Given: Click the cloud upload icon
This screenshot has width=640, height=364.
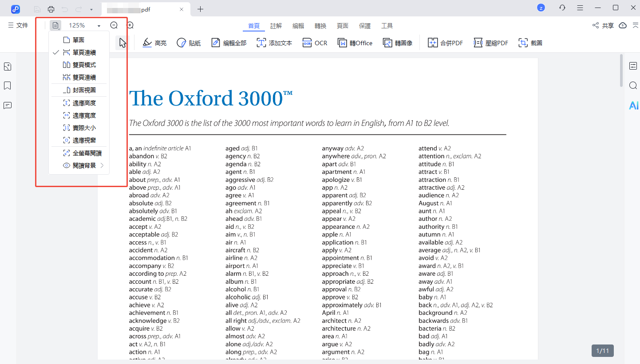Looking at the screenshot, I should pos(623,25).
